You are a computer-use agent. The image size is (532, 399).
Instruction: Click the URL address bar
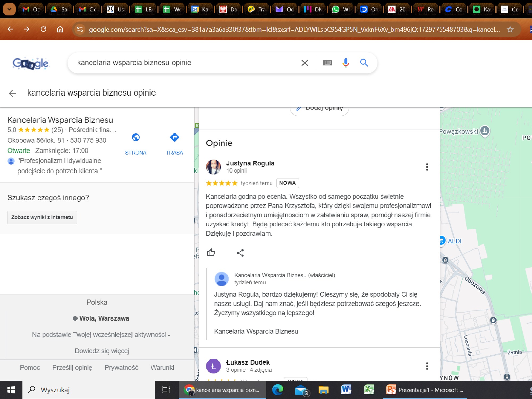pyautogui.click(x=186, y=29)
